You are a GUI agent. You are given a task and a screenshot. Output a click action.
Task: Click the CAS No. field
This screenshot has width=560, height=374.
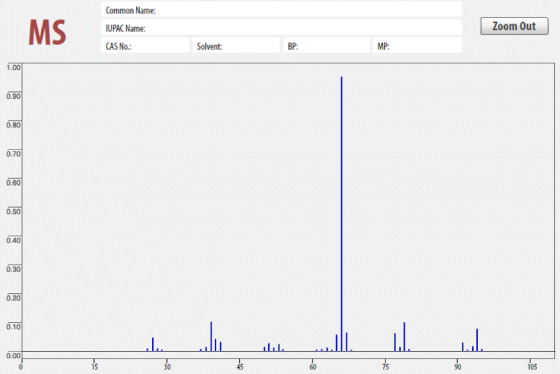click(x=145, y=45)
